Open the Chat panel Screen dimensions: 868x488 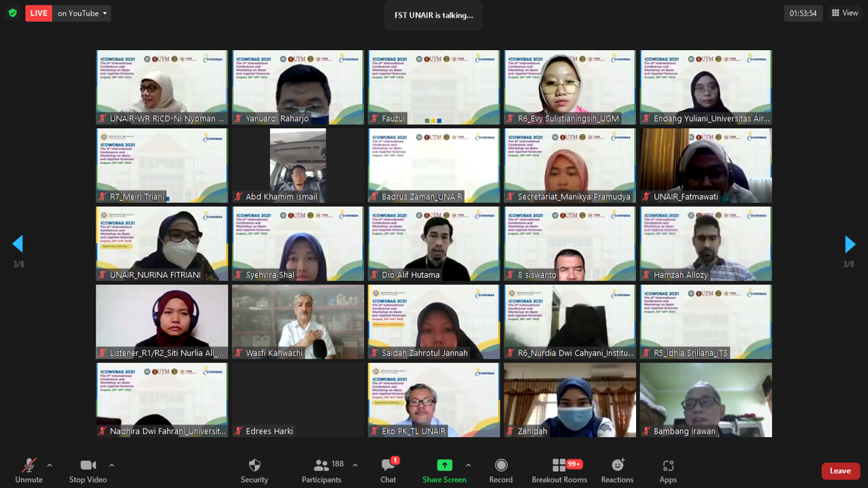click(x=388, y=470)
